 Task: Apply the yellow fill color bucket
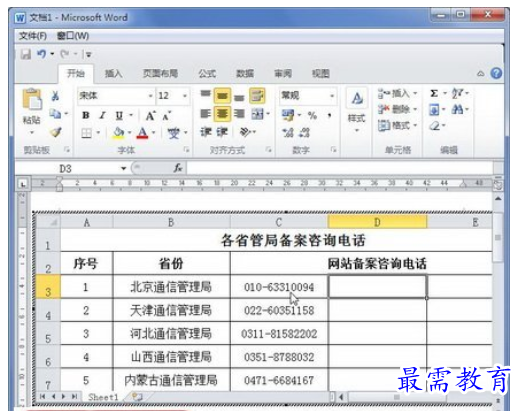point(118,133)
